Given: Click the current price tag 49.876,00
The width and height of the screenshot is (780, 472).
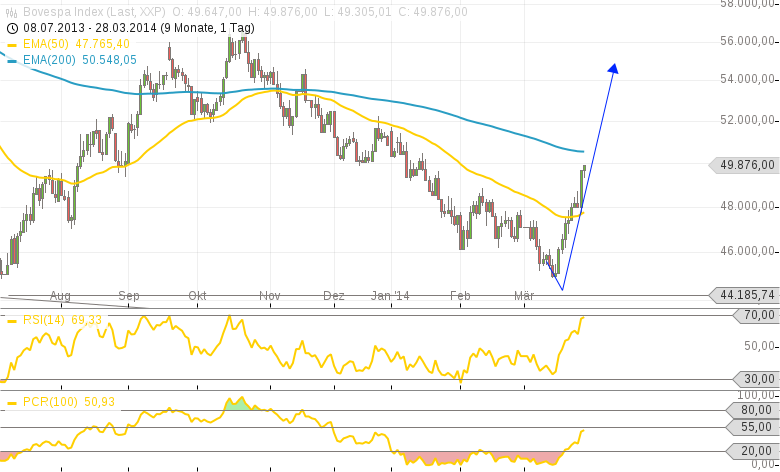Looking at the screenshot, I should 744,165.
